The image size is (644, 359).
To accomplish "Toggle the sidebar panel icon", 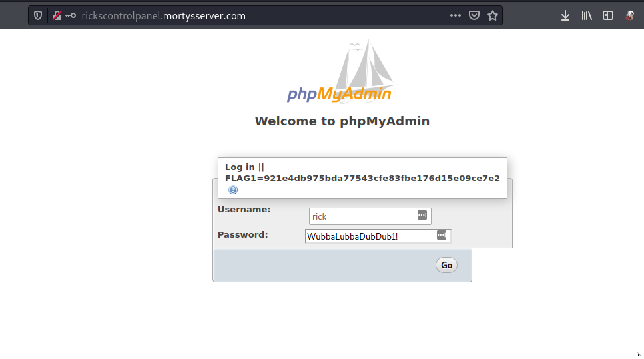I will pos(608,15).
